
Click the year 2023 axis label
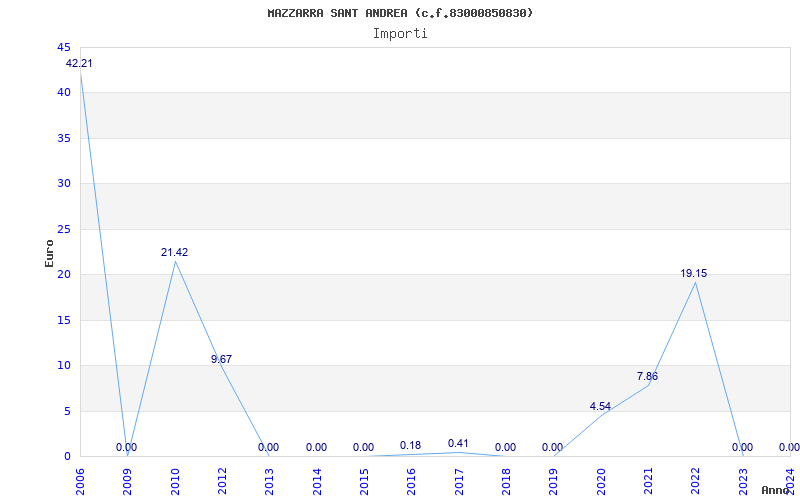pos(743,481)
